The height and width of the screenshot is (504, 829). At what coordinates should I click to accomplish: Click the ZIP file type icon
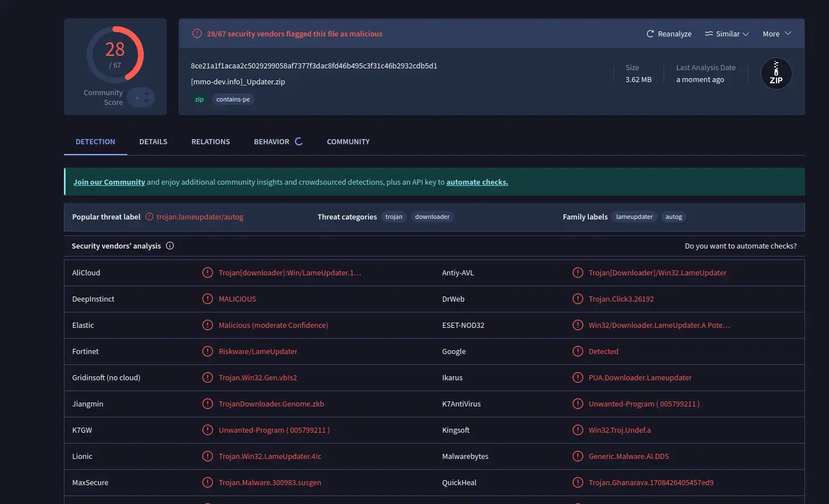point(776,74)
